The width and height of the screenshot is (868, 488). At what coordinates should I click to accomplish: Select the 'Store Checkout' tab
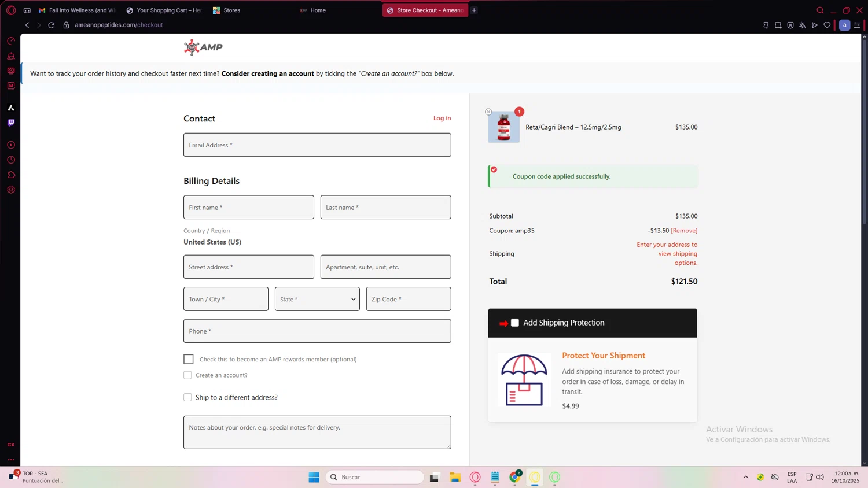tap(425, 10)
